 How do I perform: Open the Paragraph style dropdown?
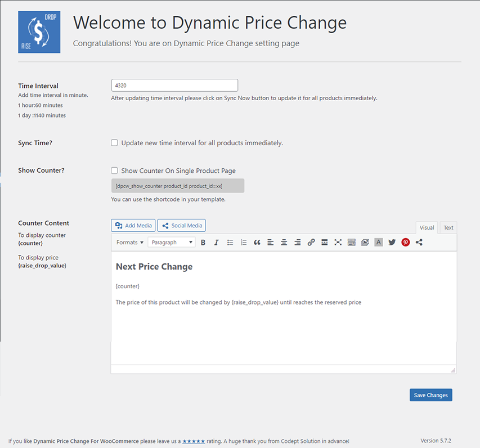(x=172, y=243)
